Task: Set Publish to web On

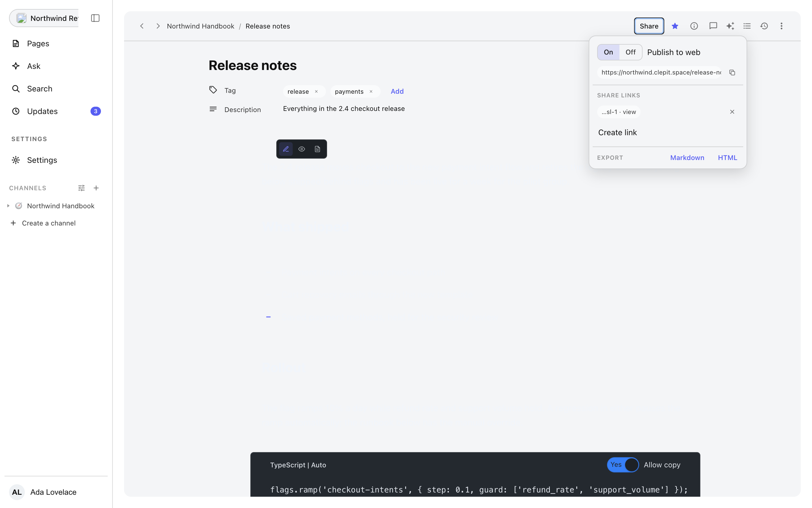Action: pyautogui.click(x=608, y=52)
